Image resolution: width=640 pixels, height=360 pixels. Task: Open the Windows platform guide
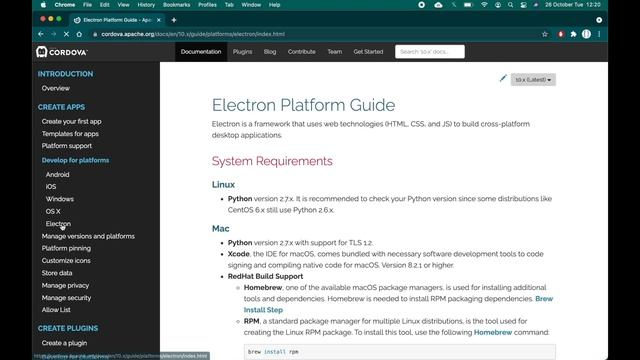[60, 199]
